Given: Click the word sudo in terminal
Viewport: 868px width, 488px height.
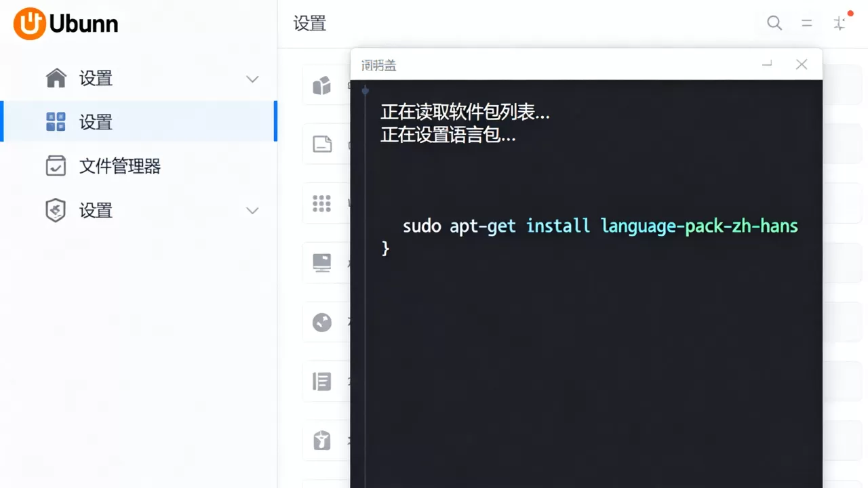Looking at the screenshot, I should pyautogui.click(x=422, y=226).
